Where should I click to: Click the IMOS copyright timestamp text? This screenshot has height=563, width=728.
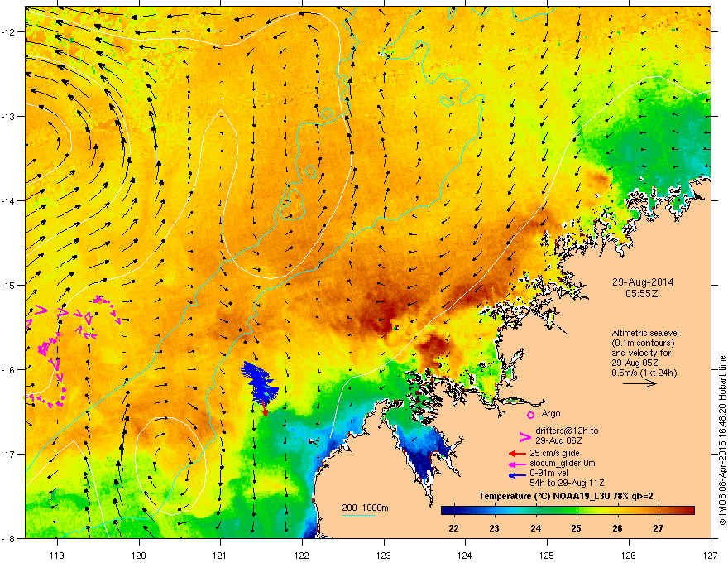click(x=722, y=440)
